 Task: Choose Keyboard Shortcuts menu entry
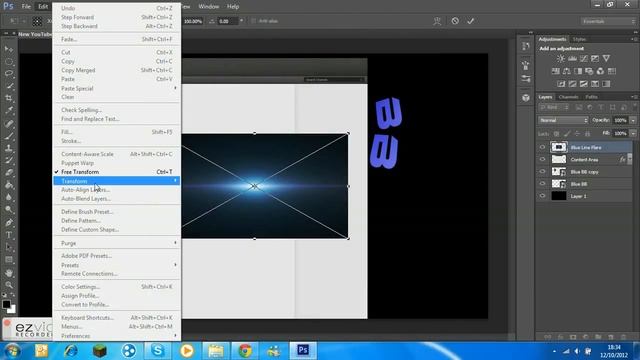pyautogui.click(x=117, y=318)
